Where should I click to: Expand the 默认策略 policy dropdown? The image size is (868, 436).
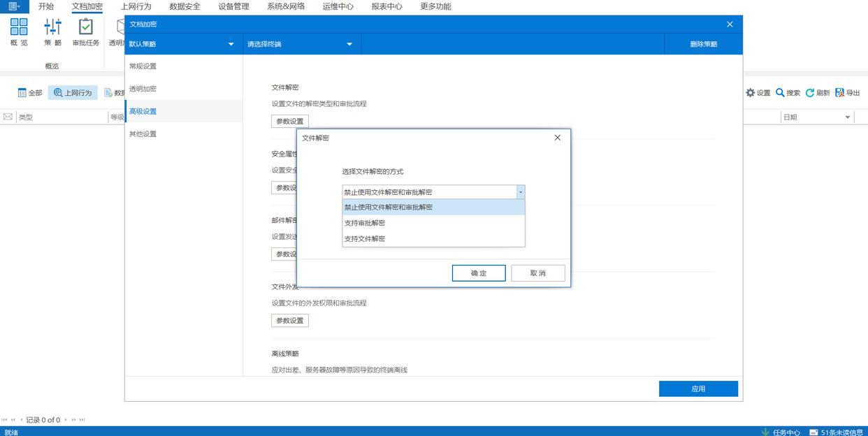(231, 44)
